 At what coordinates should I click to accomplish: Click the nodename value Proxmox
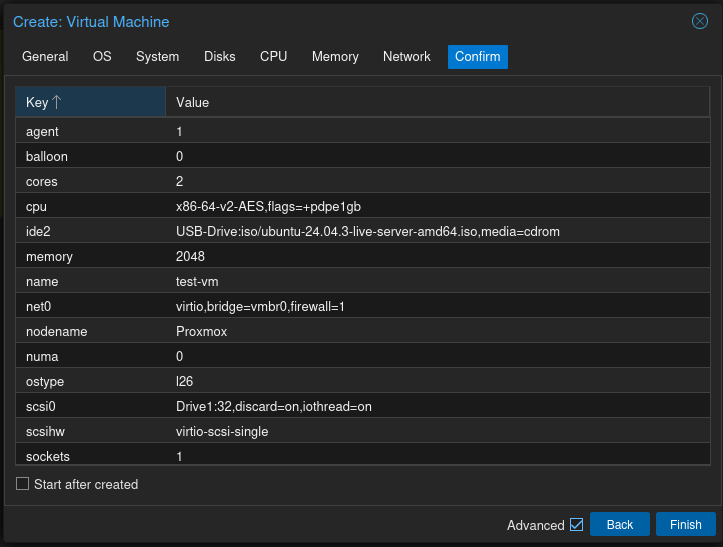point(201,332)
